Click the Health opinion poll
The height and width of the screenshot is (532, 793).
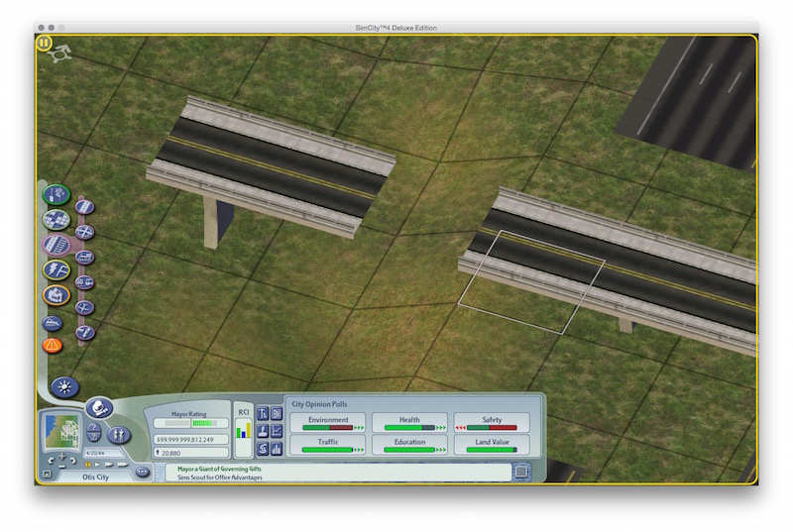click(409, 423)
